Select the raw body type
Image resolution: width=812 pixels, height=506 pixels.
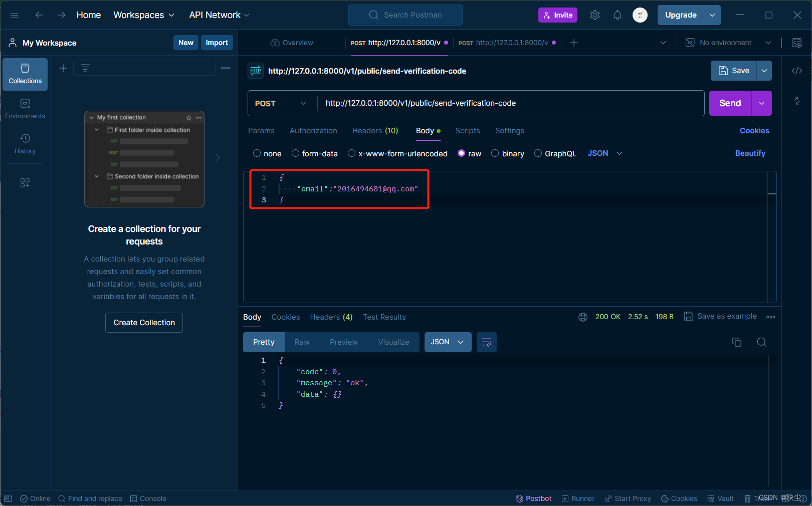click(x=462, y=153)
